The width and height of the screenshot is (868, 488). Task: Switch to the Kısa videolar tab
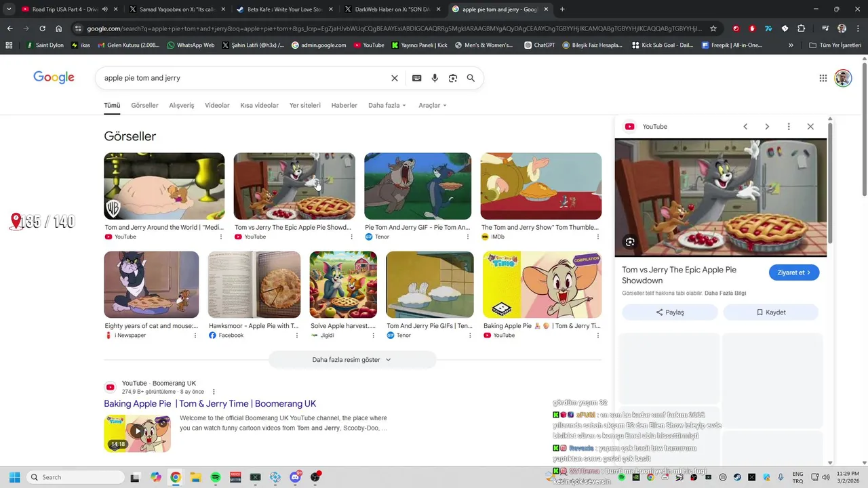point(259,105)
